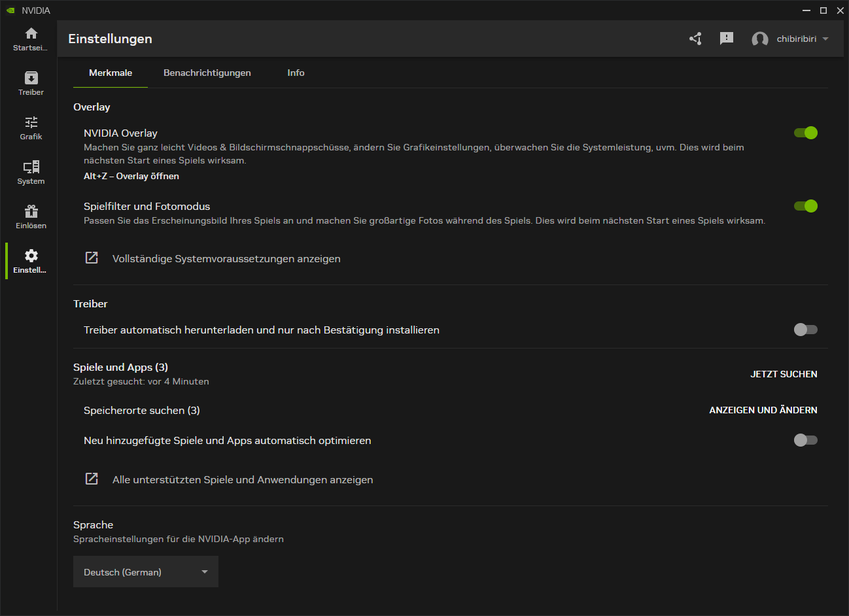Screen dimensions: 849x616
Task: Close the NVIDIA window
Action: pyautogui.click(x=840, y=10)
